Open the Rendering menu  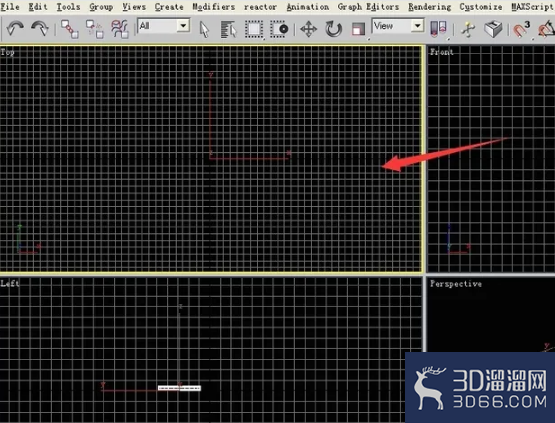click(x=429, y=7)
